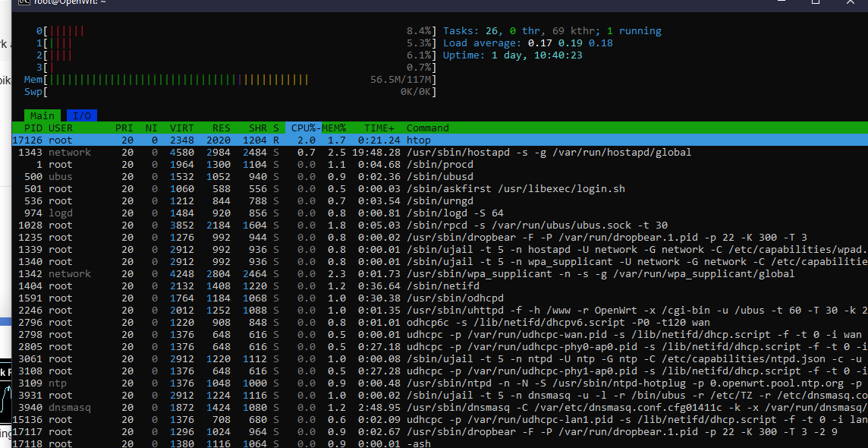Click the VIRT column header
This screenshot has width=868, height=448.
pyautogui.click(x=182, y=128)
